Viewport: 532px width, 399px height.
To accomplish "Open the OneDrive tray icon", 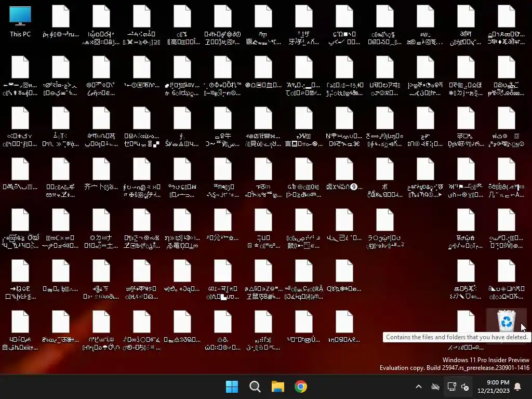I will coord(435,387).
